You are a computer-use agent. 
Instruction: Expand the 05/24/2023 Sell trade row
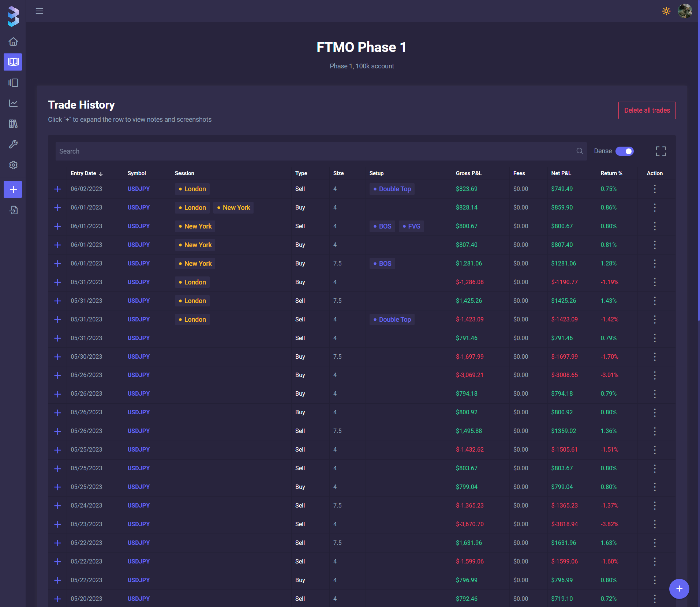pyautogui.click(x=57, y=506)
